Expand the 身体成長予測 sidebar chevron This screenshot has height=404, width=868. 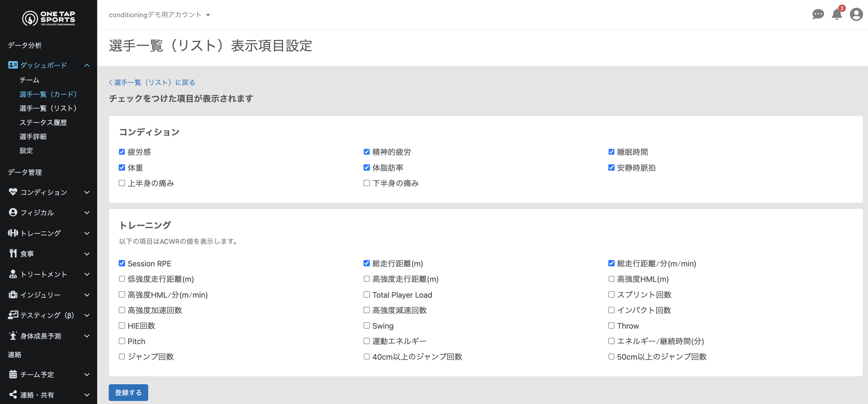[x=87, y=336]
